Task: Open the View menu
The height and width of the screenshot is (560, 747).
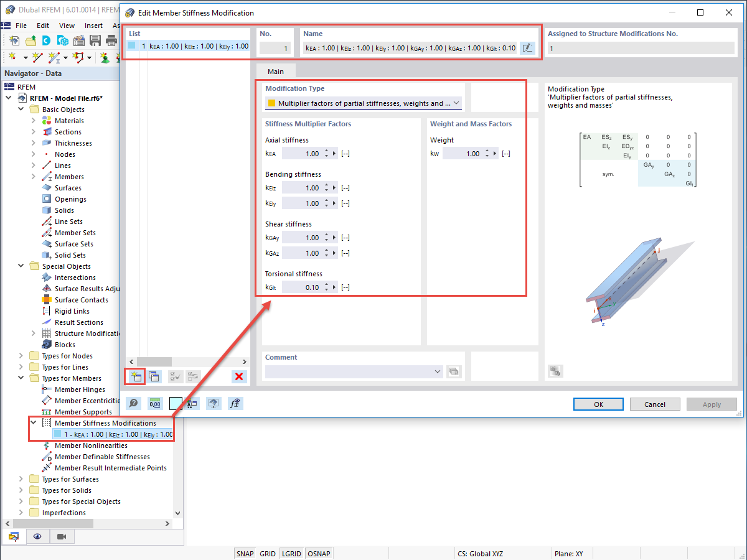Action: click(67, 26)
